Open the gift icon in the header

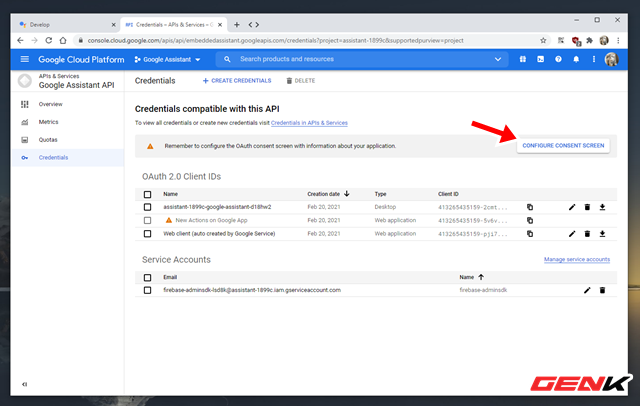click(523, 59)
